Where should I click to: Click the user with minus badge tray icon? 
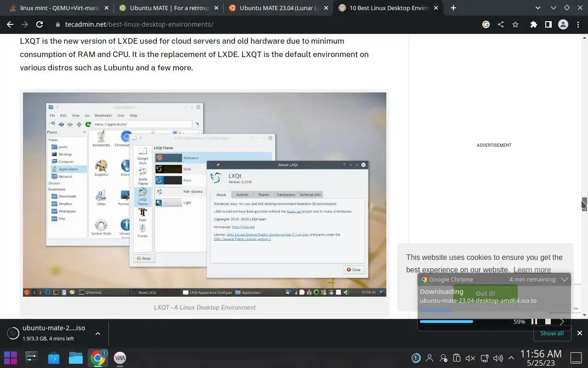tap(443, 357)
